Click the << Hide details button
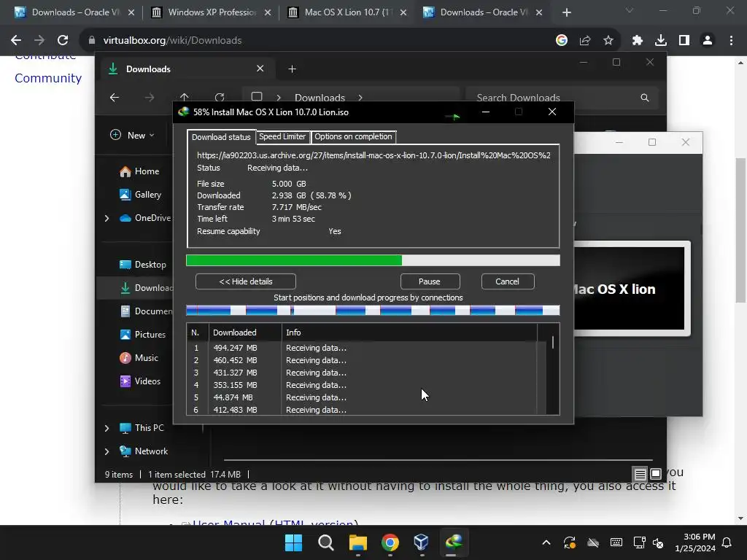This screenshot has width=747, height=560. [x=245, y=281]
